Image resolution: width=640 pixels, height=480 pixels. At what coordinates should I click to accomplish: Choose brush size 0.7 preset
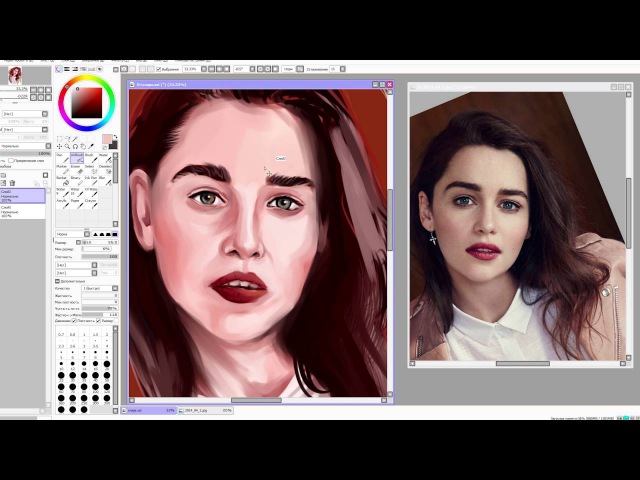point(61,329)
